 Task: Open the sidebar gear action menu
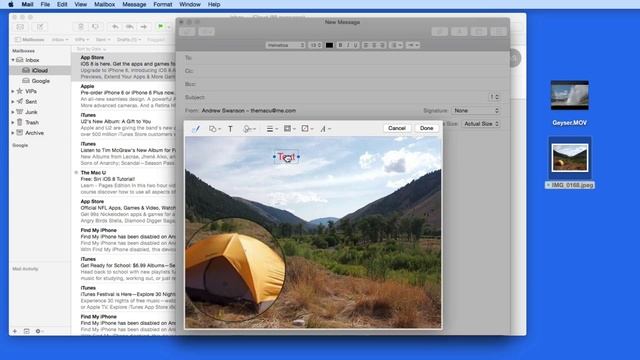pos(39,331)
